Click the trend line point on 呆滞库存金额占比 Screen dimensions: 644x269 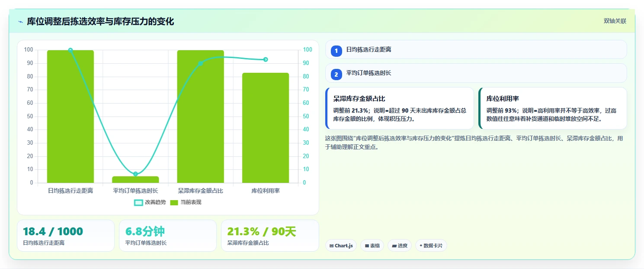pyautogui.click(x=200, y=63)
